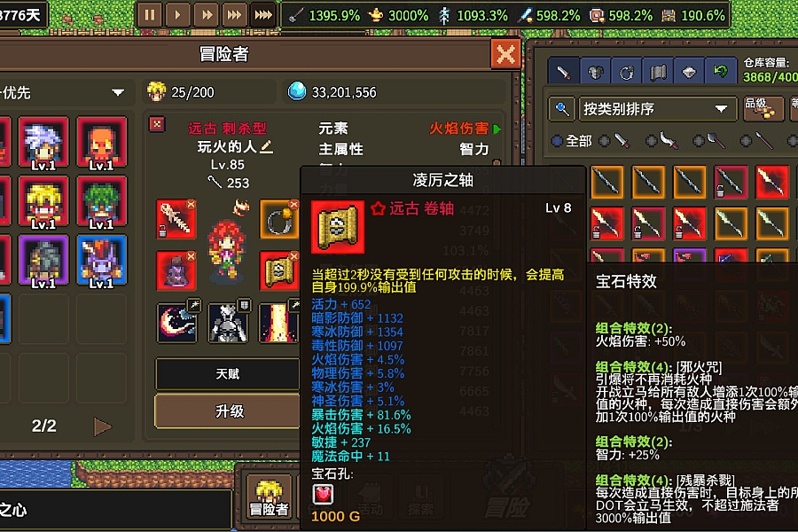The height and width of the screenshot is (532, 798).
Task: Click the ring accessory tab icon
Action: coord(626,73)
